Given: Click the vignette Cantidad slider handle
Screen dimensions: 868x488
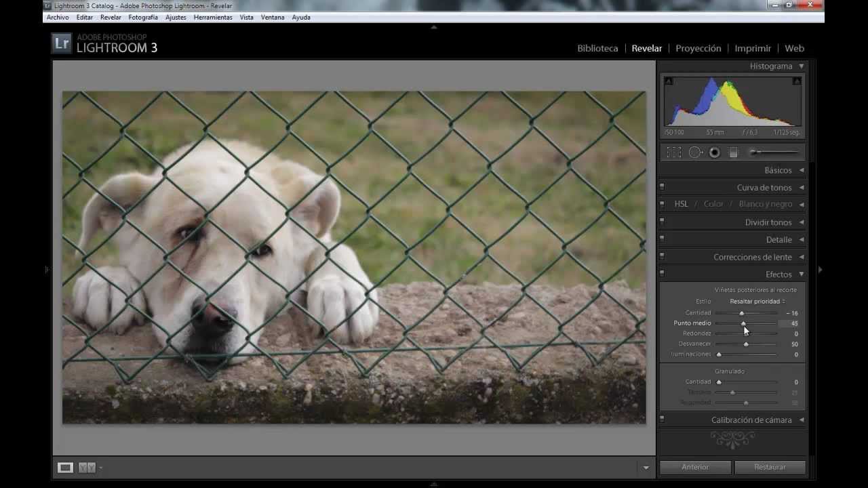Looking at the screenshot, I should click(741, 313).
